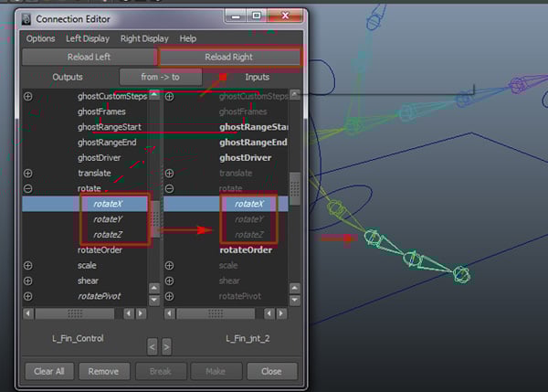Click the Make button

[x=216, y=371]
